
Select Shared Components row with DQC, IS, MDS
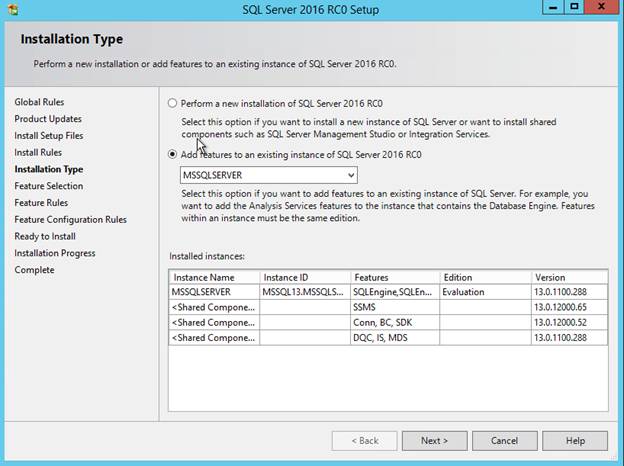tap(388, 338)
